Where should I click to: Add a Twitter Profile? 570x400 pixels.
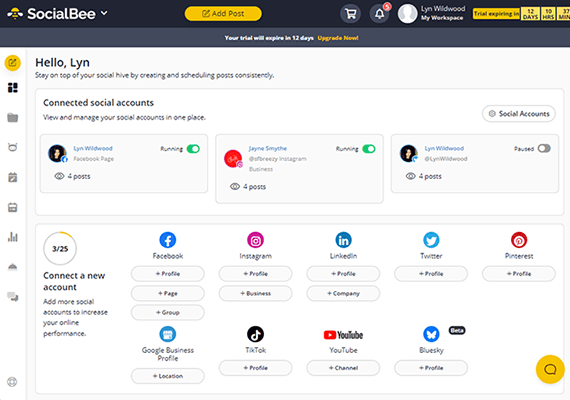431,274
